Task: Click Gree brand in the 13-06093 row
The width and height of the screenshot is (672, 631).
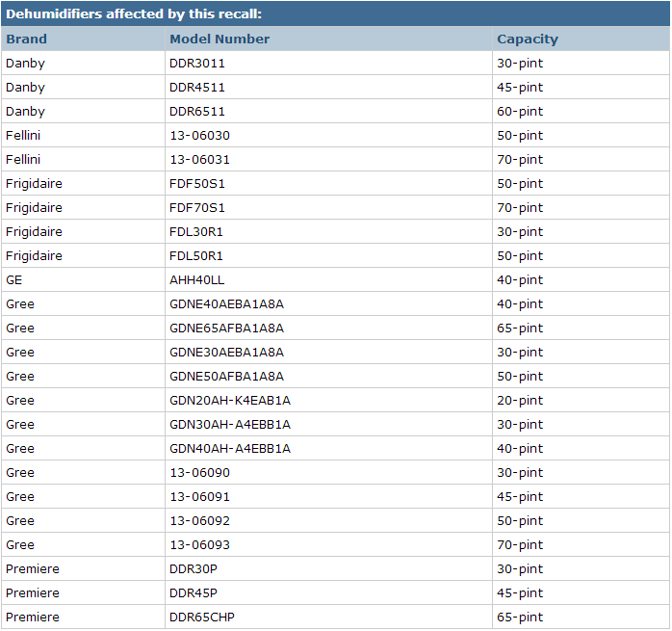Action: (20, 544)
